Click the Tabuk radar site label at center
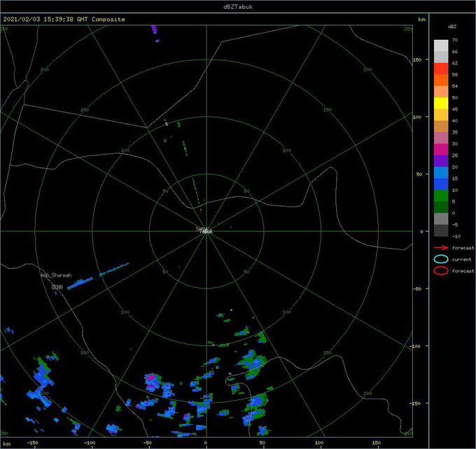Image resolution: width=476 pixels, height=449 pixels. point(206,231)
